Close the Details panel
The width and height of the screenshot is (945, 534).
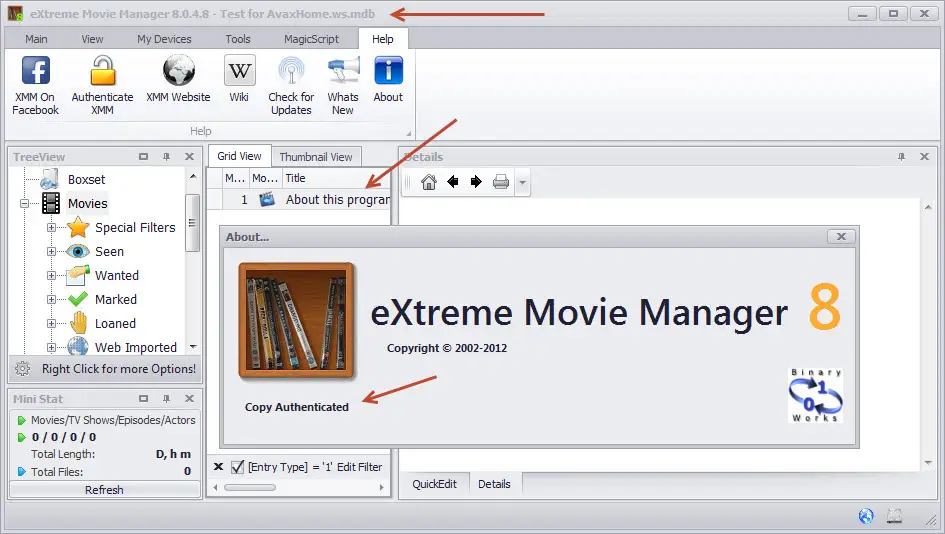coord(925,157)
